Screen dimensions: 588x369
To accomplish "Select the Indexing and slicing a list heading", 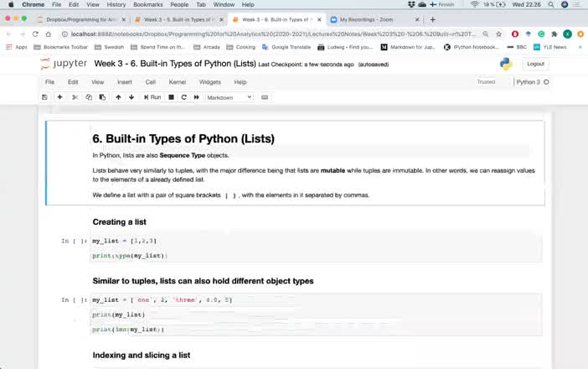I will tap(142, 355).
